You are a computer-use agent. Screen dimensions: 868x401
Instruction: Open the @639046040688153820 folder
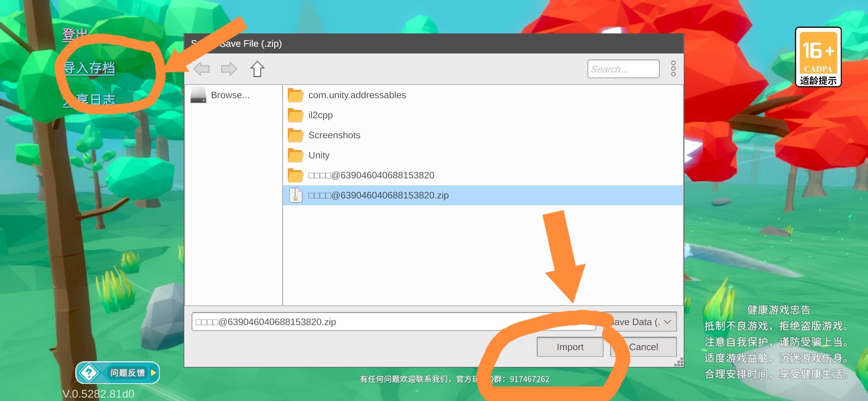371,175
